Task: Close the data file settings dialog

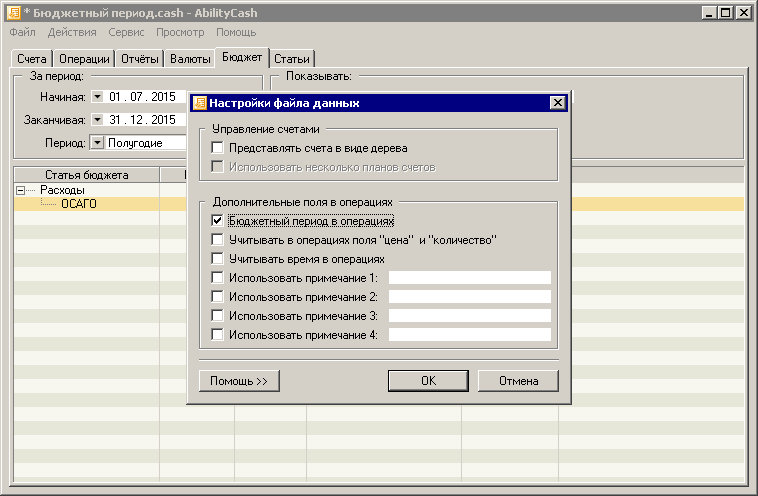Action: click(557, 103)
